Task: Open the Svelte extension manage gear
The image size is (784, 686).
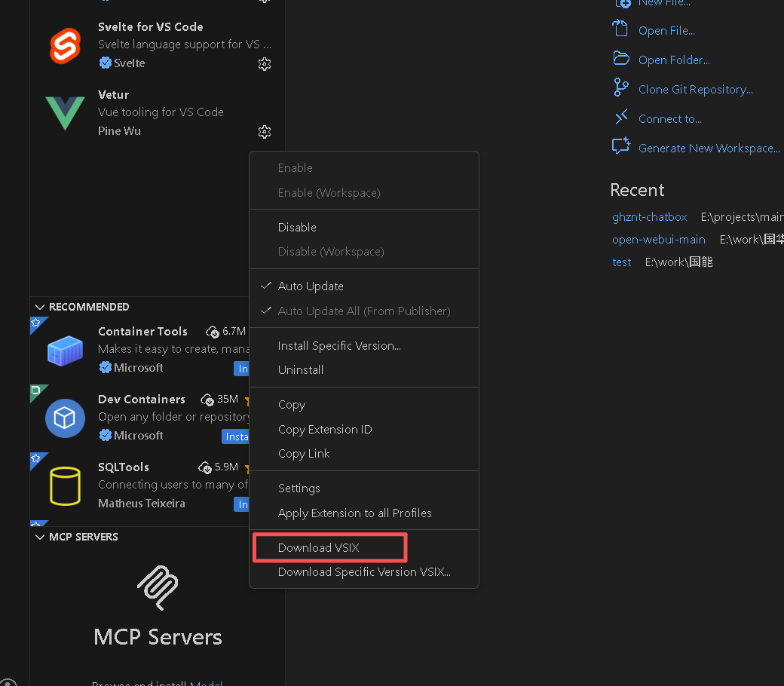Action: (265, 64)
